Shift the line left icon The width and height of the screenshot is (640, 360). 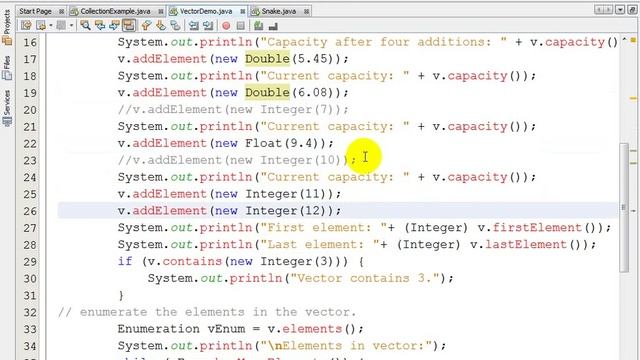click(x=193, y=26)
